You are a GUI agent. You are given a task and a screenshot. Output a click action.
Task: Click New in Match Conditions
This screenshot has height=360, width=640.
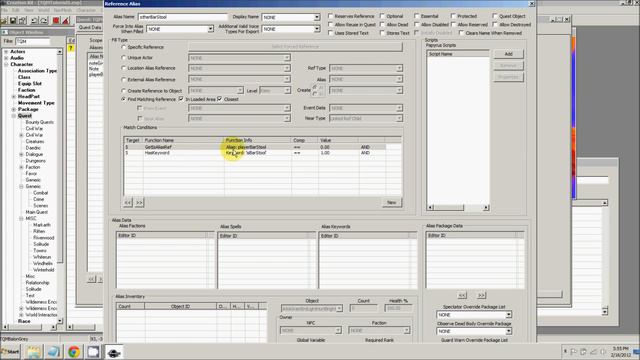tap(391, 202)
